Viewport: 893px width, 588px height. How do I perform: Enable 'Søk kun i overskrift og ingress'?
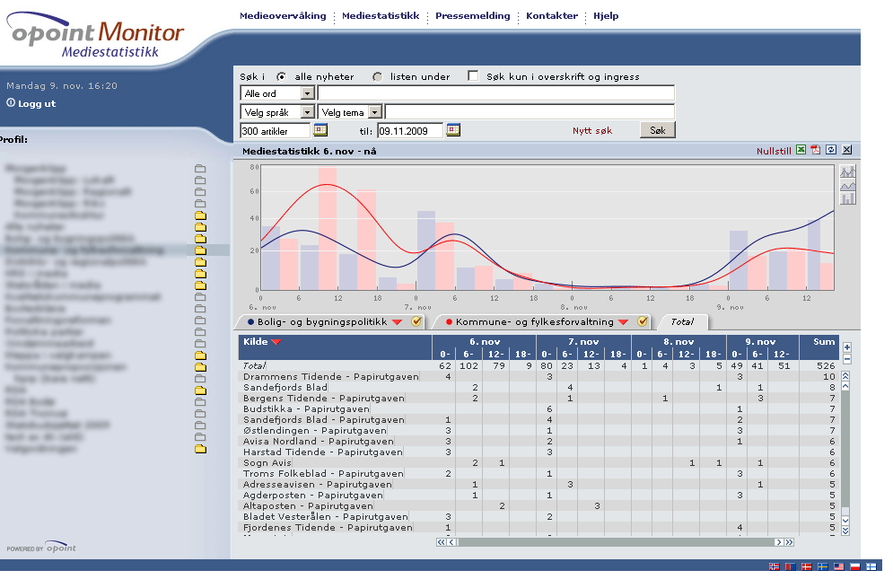tap(473, 76)
